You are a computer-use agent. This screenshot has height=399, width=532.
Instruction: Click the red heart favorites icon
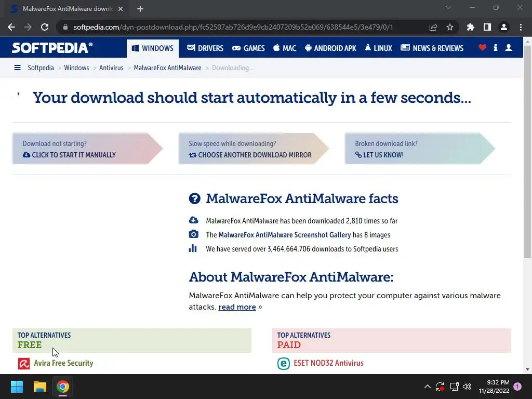click(x=483, y=47)
